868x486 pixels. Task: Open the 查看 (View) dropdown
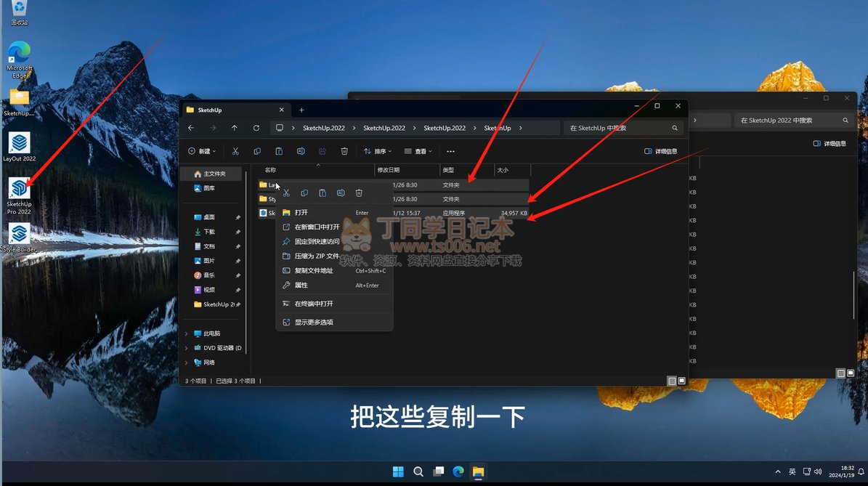click(418, 151)
